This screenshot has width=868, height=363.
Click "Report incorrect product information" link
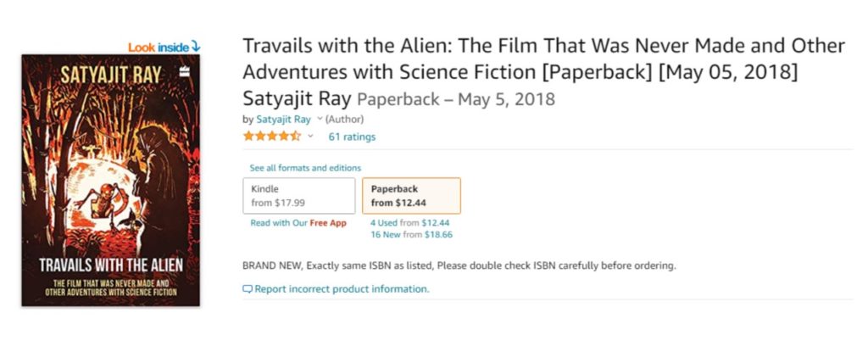coord(342,289)
